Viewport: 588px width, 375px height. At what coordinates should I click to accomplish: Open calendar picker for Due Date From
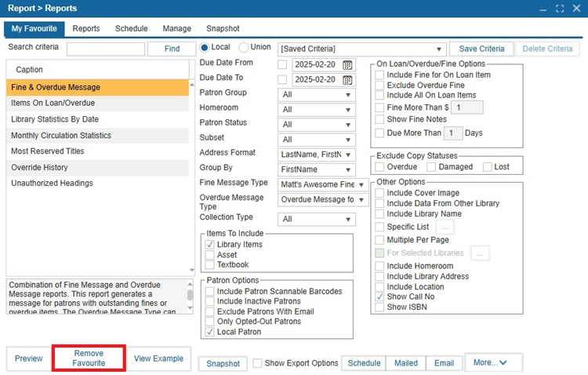(x=347, y=64)
